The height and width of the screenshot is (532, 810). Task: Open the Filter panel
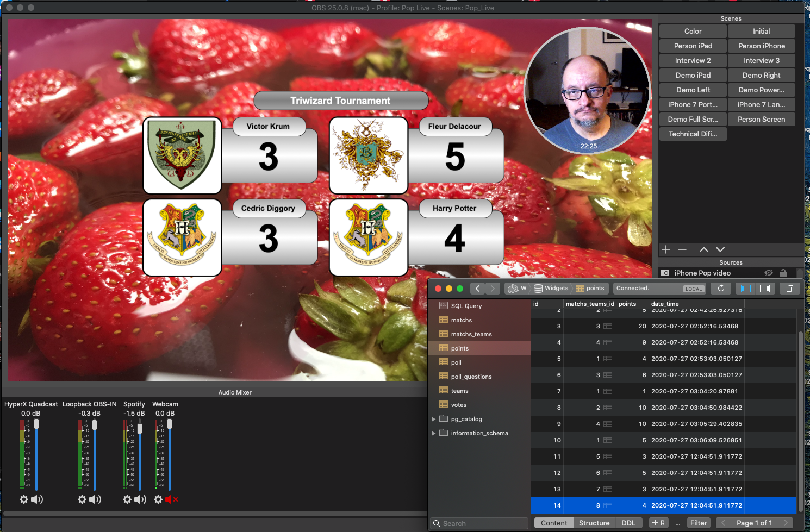(x=699, y=523)
